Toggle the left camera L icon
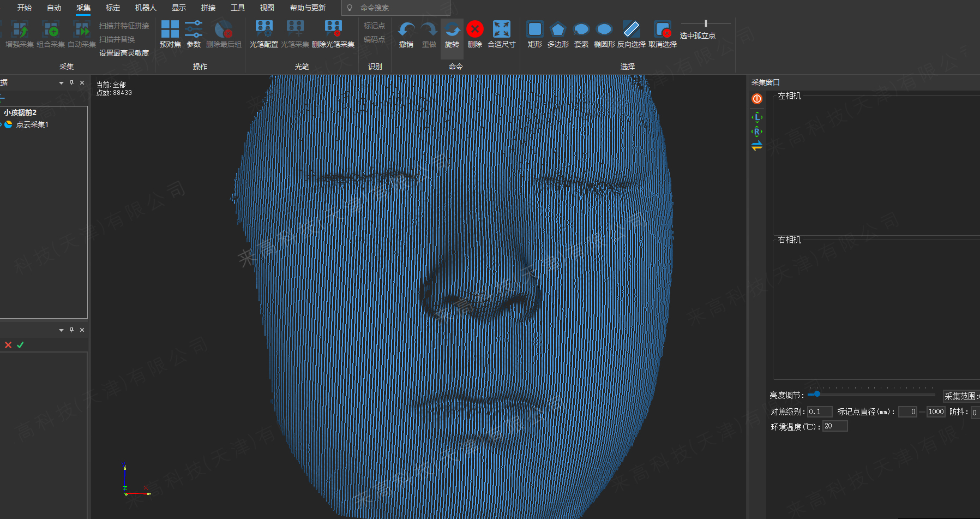The image size is (980, 519). [757, 117]
